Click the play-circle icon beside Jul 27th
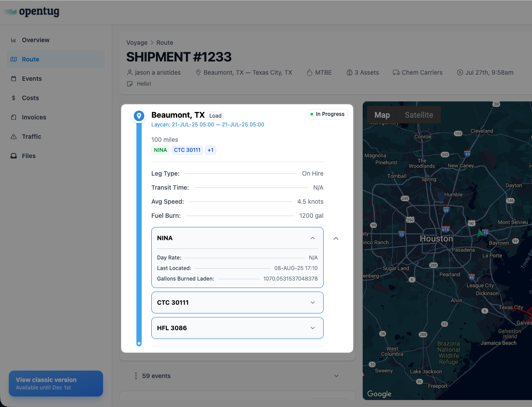This screenshot has height=407, width=532. 460,72
